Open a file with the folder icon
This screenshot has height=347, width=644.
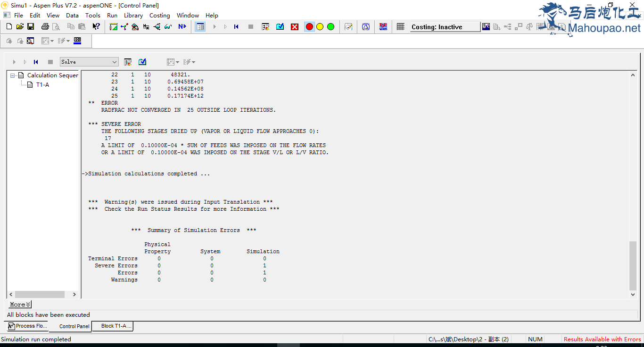tap(20, 27)
